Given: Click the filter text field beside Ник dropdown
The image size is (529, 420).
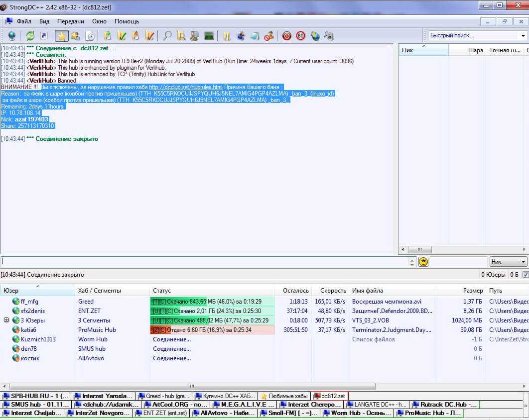Looking at the screenshot, I should 458,262.
